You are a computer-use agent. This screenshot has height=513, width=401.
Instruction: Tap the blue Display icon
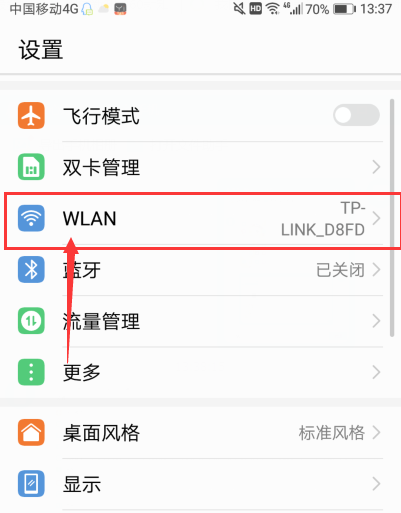31,484
